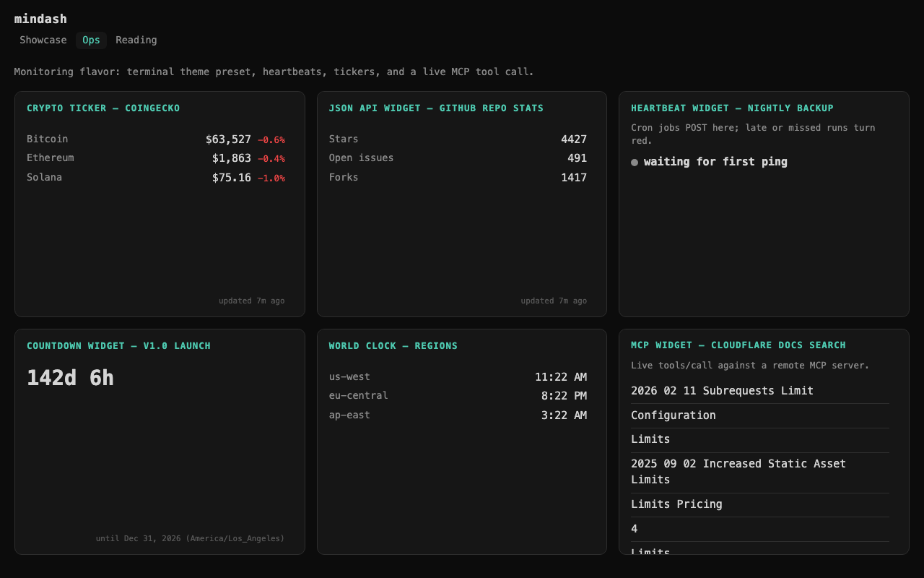Click the eu-central time 8:22 PM
Viewport: 924px width, 578px height.
(x=565, y=396)
